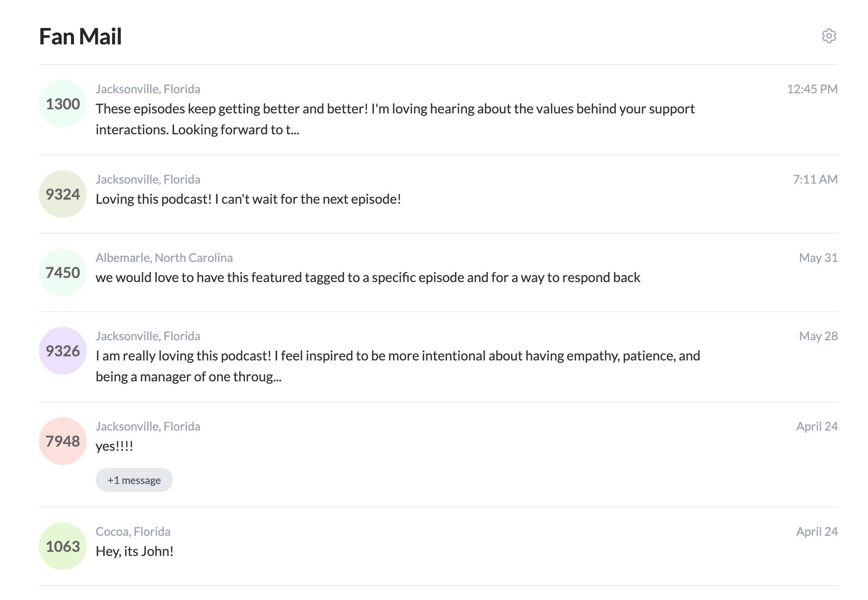Click the 9324 sender avatar
This screenshot has height=600, width=868.
[x=63, y=194]
